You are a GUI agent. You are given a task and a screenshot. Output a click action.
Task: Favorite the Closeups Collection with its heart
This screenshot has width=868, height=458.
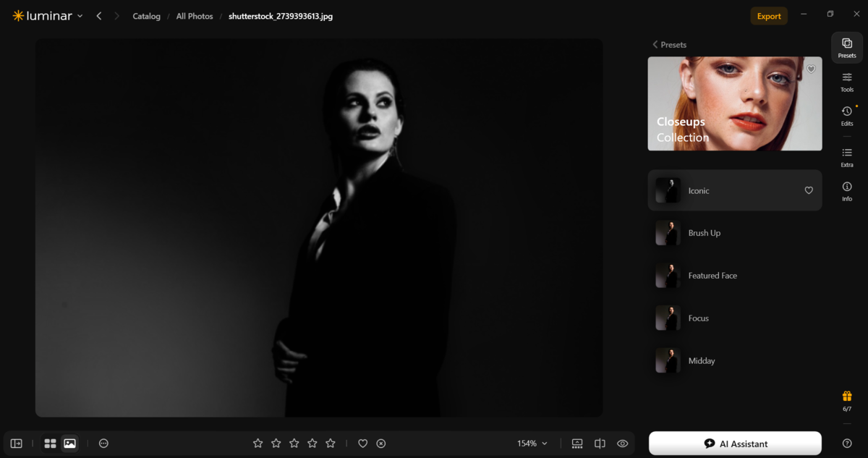(811, 69)
